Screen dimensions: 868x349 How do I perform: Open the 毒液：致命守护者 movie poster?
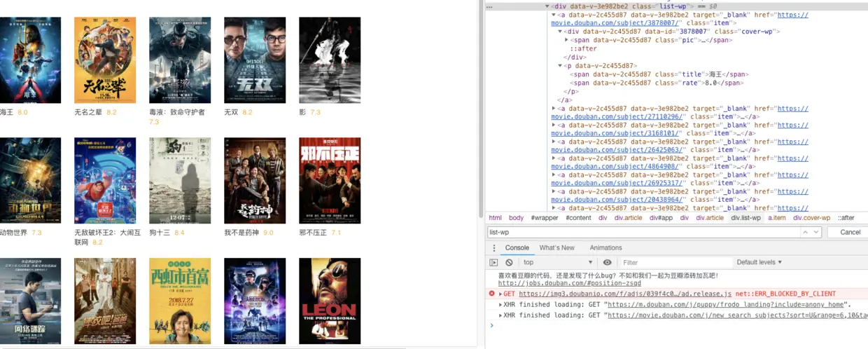tap(180, 60)
